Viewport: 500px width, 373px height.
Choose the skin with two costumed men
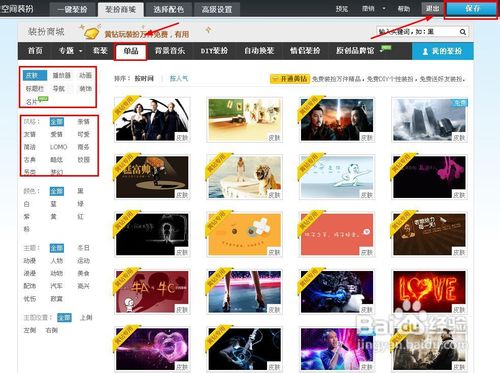(337, 119)
